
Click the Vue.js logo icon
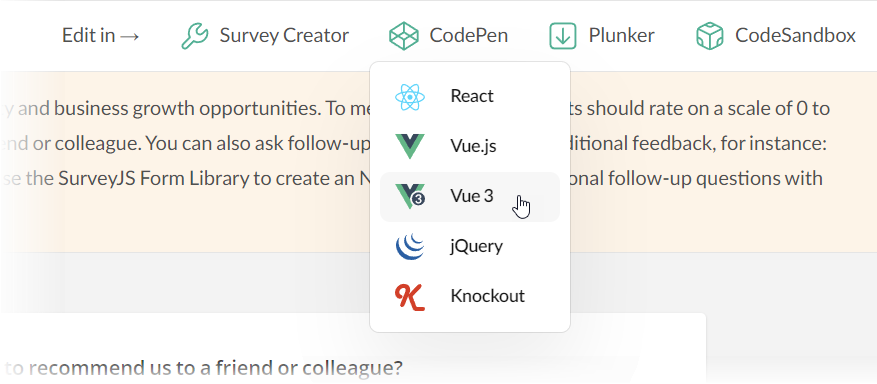pos(410,146)
